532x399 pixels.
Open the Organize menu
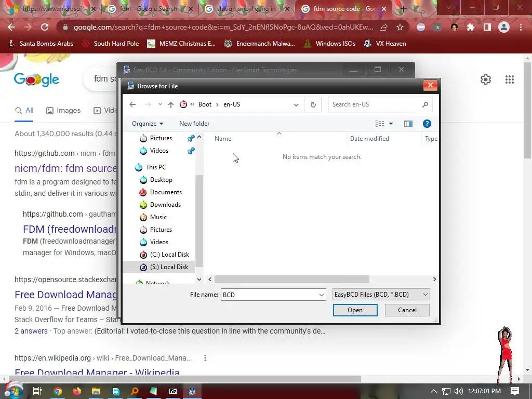[x=147, y=124]
